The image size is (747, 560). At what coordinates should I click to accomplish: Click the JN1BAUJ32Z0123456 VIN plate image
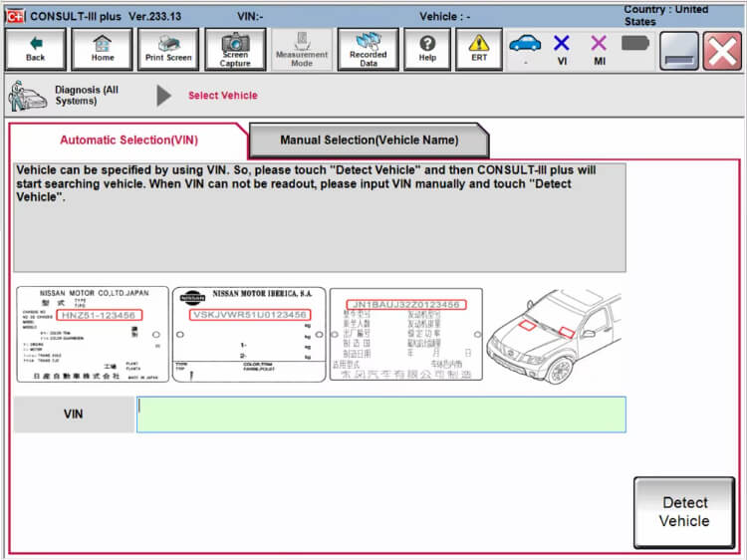click(406, 334)
